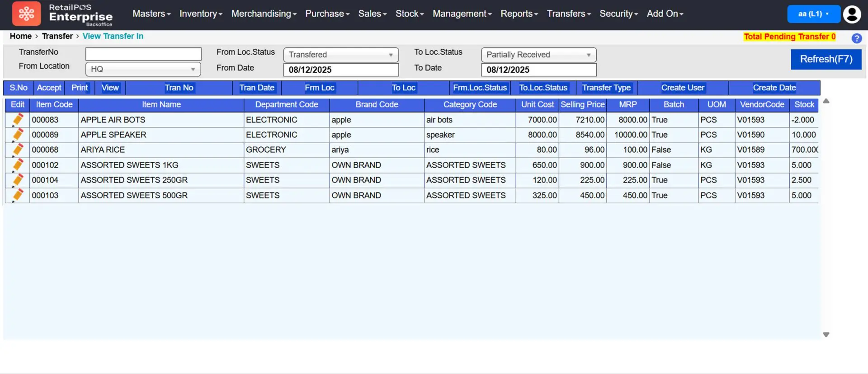Click the GROCERY department cell
This screenshot has width=868, height=374.
pyautogui.click(x=287, y=150)
